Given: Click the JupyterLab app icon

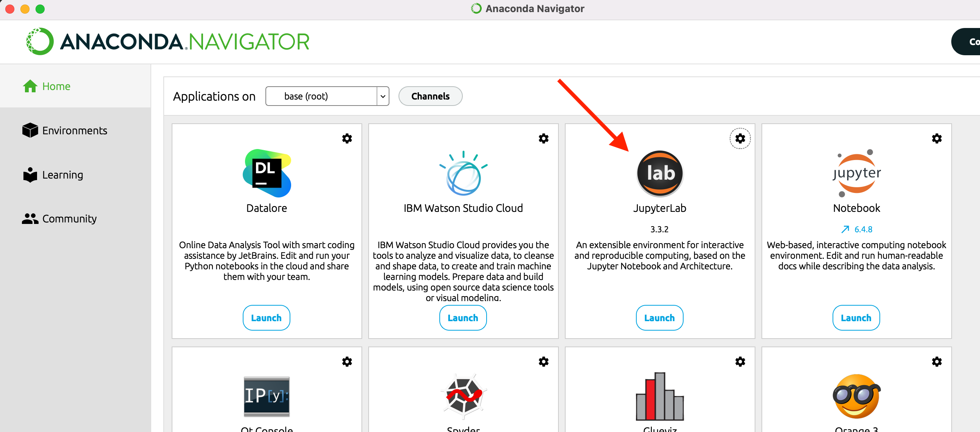Looking at the screenshot, I should [x=660, y=174].
